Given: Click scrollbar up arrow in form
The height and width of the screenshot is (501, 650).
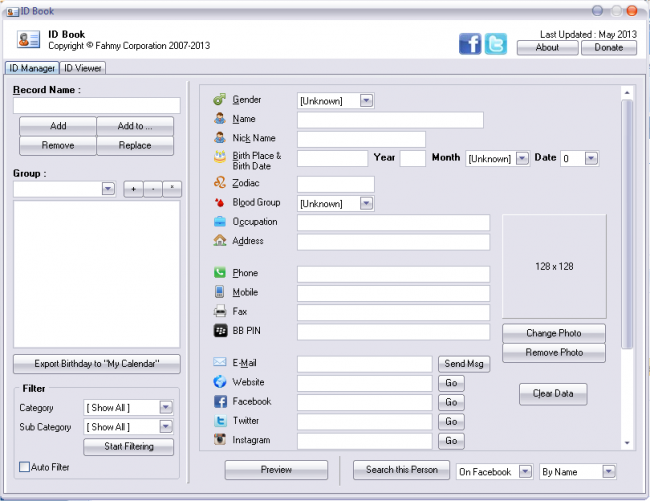Looking at the screenshot, I should point(627,92).
